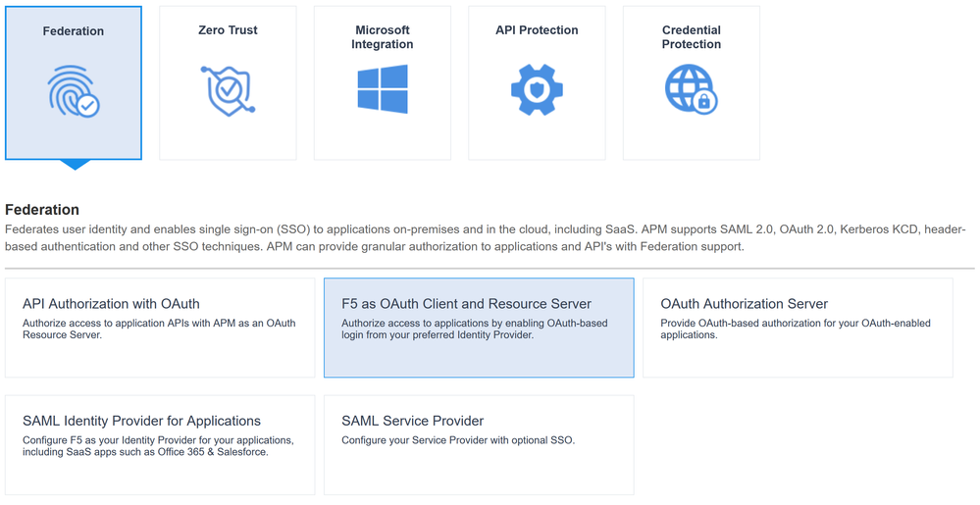The height and width of the screenshot is (505, 980).
Task: Click the Zero Trust shield icon
Action: point(228,90)
